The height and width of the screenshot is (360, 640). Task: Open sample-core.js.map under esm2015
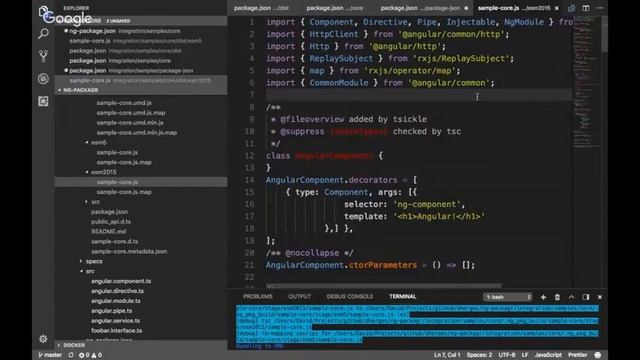(124, 192)
